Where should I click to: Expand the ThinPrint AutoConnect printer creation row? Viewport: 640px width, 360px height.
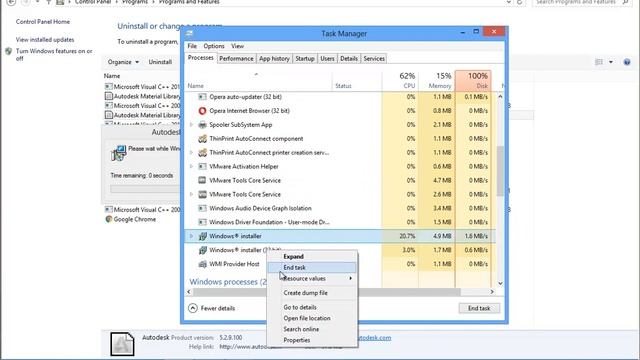point(191,152)
